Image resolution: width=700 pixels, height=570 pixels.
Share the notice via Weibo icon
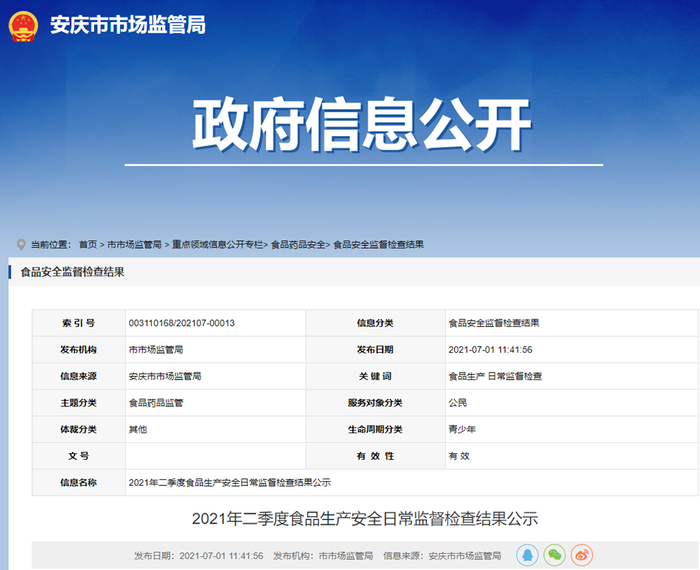582,555
